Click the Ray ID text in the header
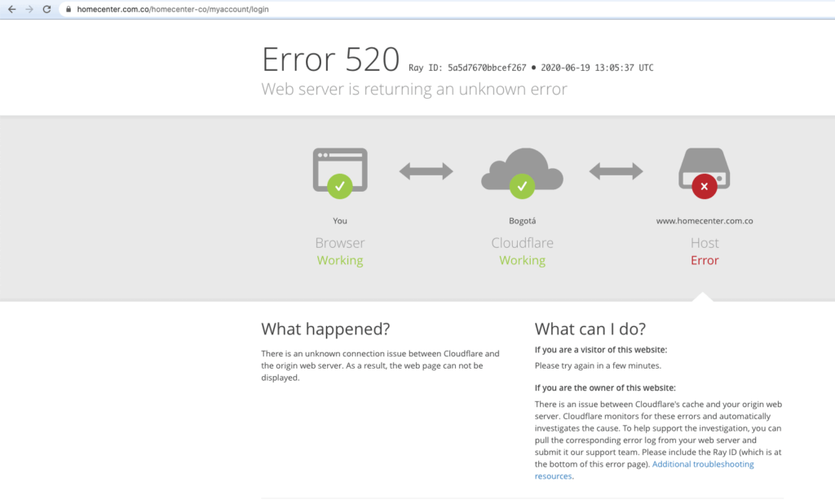The image size is (835, 504). pos(467,68)
